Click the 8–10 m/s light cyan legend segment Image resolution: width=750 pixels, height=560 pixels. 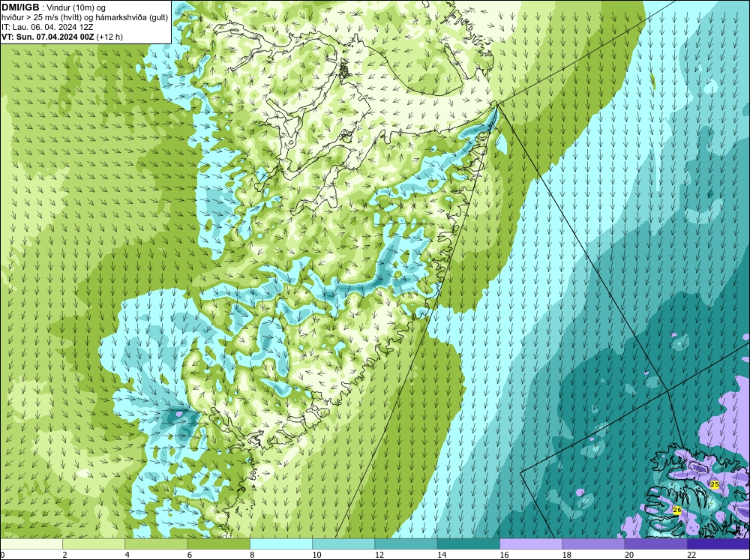[x=281, y=544]
